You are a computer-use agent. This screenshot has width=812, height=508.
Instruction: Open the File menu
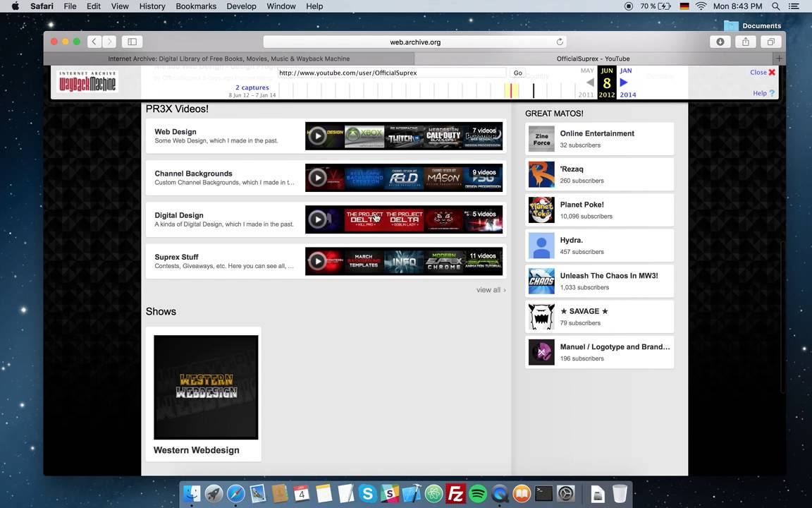[x=70, y=6]
